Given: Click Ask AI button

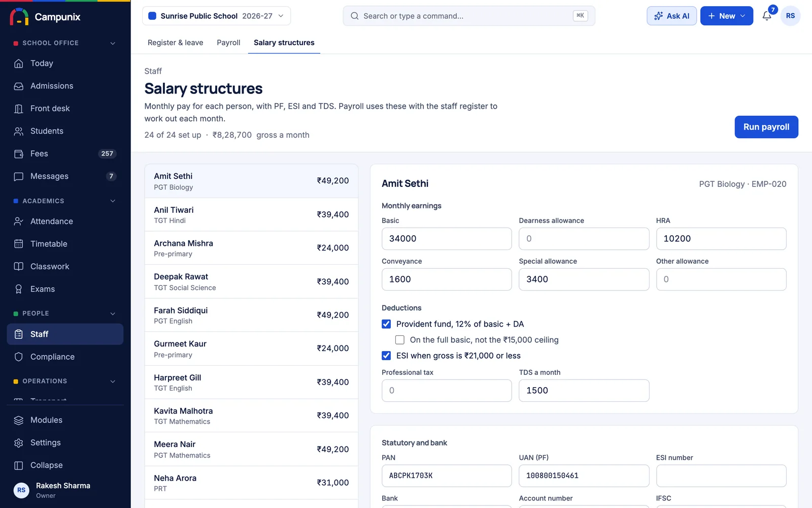Looking at the screenshot, I should (x=671, y=16).
